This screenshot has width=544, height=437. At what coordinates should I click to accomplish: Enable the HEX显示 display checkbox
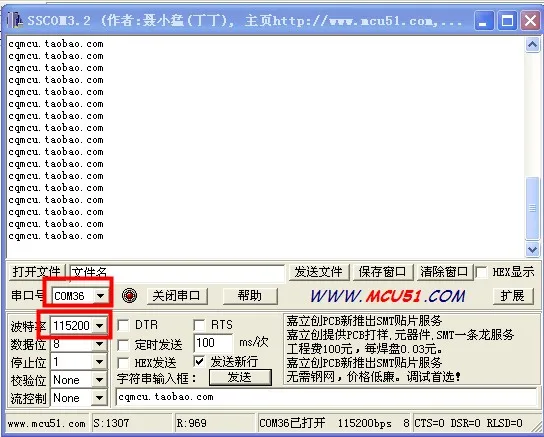[482, 272]
